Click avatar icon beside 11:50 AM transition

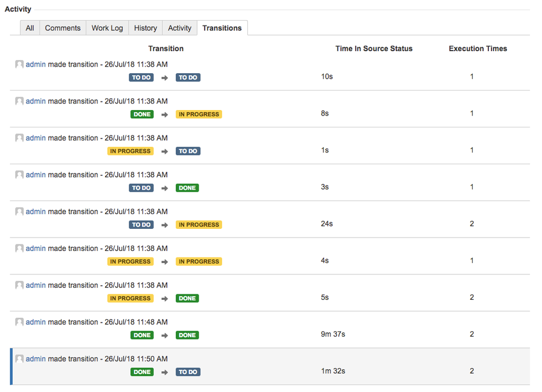(20, 359)
